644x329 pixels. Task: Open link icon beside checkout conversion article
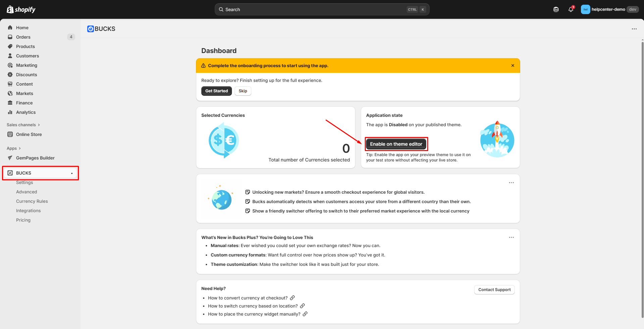coord(292,298)
